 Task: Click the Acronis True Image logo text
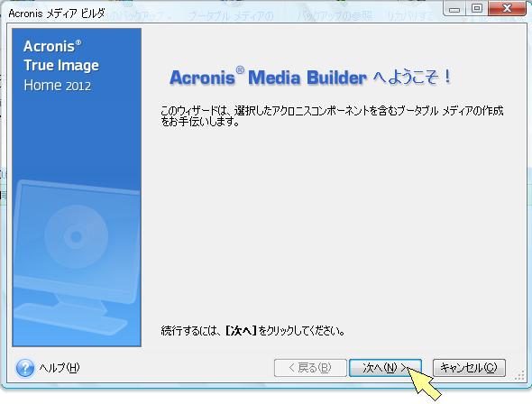61,56
